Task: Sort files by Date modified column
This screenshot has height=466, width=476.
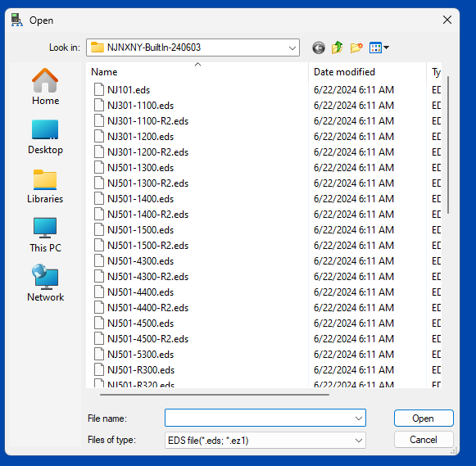Action: click(x=367, y=72)
